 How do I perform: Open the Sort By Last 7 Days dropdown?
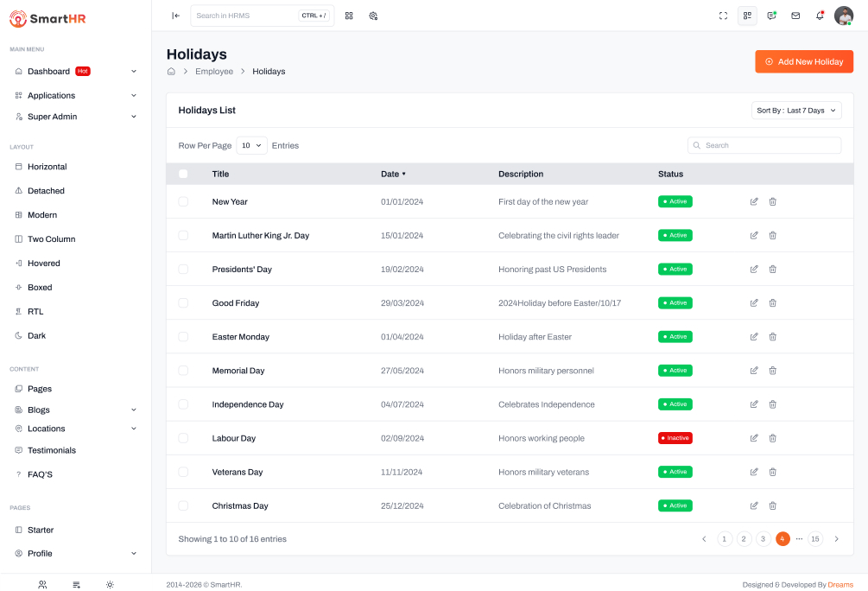(x=795, y=111)
